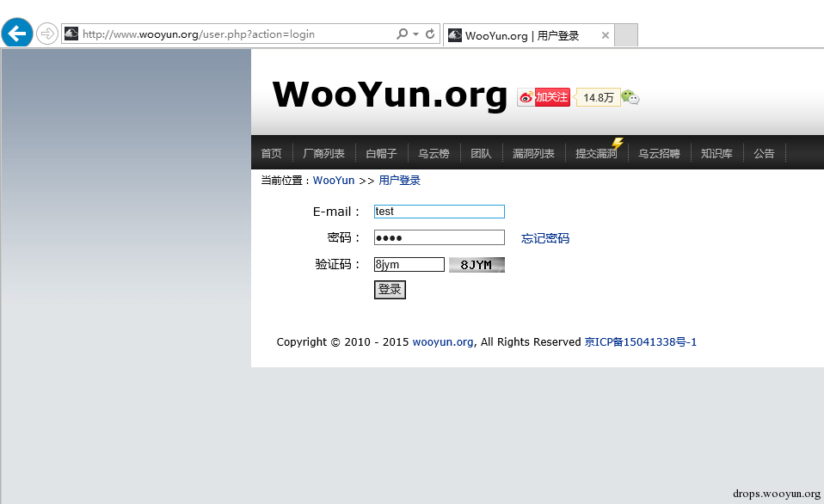Image resolution: width=824 pixels, height=504 pixels.
Task: Open the 乌云招聘 menu item
Action: [659, 153]
